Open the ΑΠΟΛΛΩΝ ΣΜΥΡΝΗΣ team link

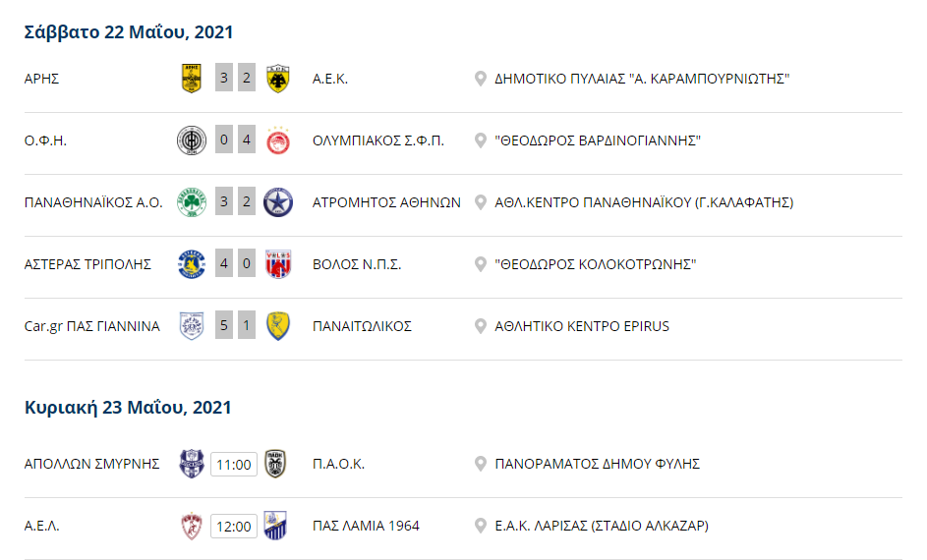point(91,465)
